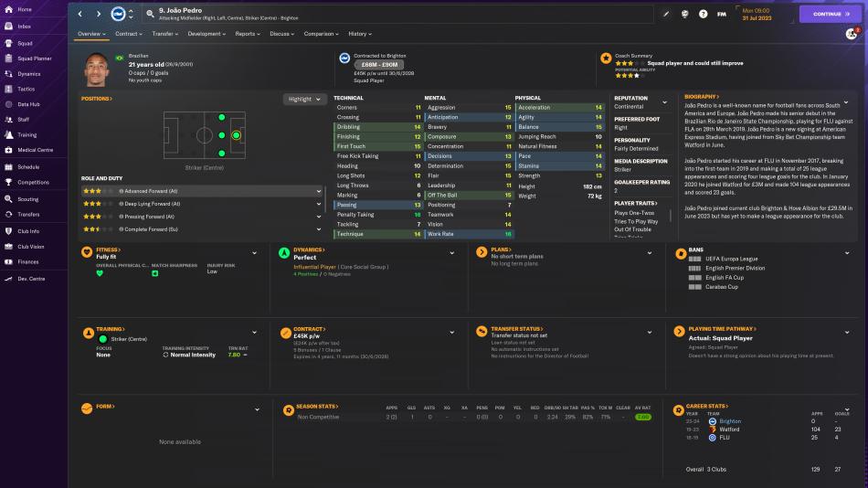Viewport: 868px width, 488px height.
Task: Open the Season Stats link
Action: (317, 406)
